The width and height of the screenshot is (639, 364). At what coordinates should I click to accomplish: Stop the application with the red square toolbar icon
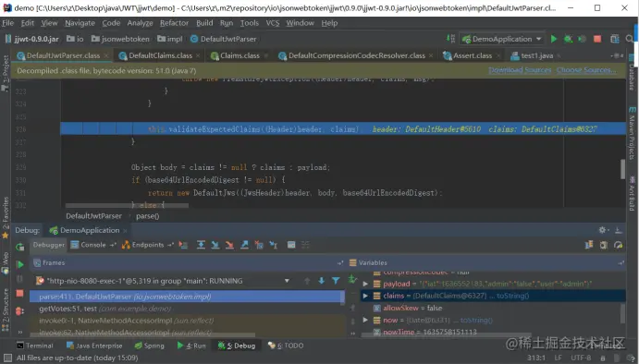coord(597,39)
